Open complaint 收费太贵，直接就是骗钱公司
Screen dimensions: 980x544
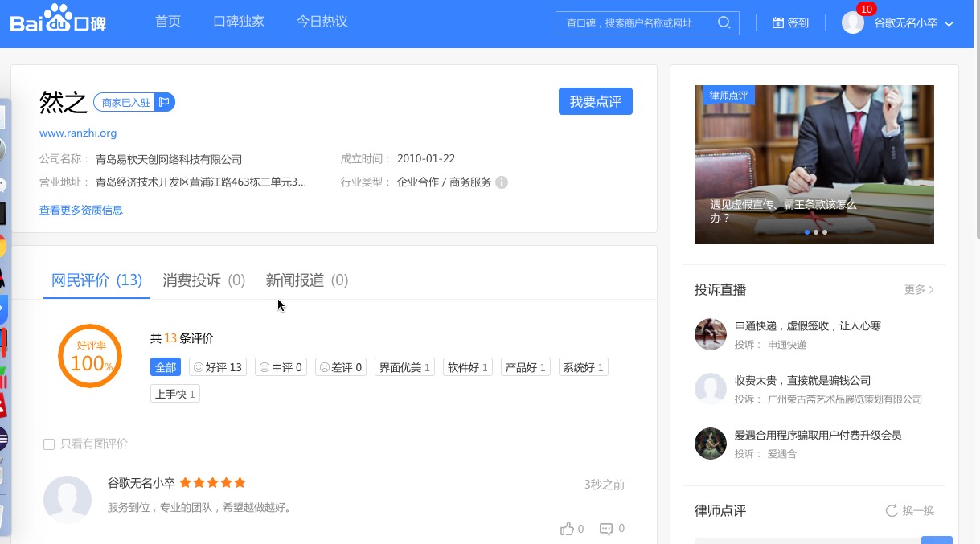[x=803, y=380]
